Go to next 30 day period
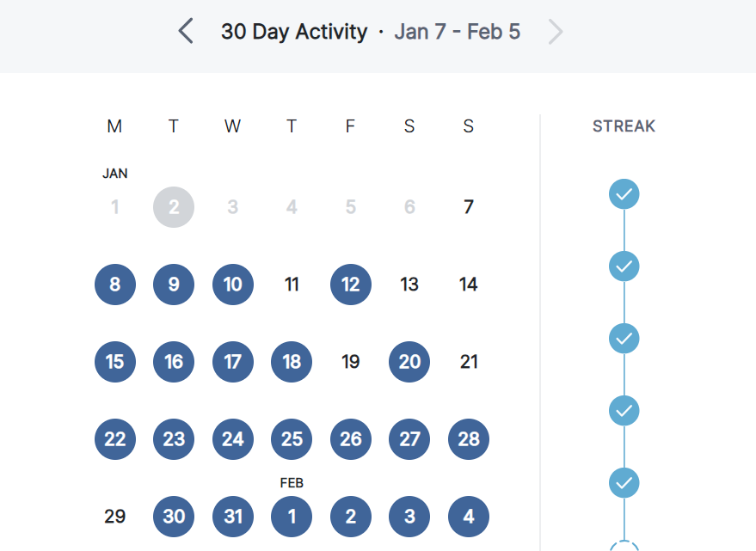The image size is (756, 551). 556,31
